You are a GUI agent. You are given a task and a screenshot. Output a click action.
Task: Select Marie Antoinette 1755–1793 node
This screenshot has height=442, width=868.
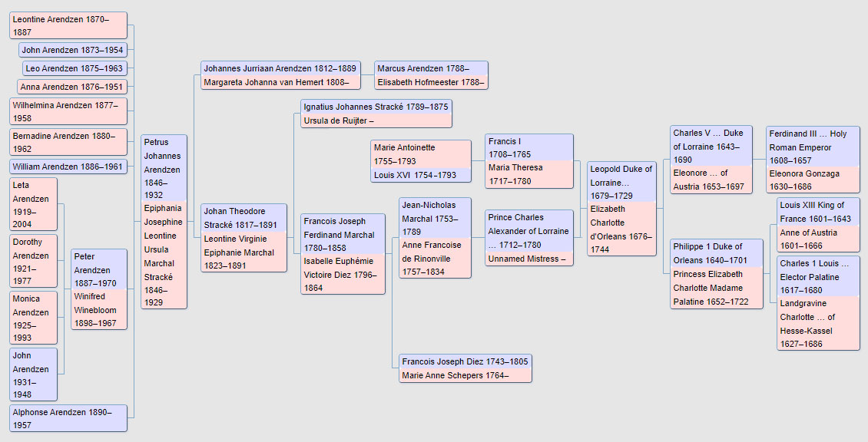(x=421, y=153)
